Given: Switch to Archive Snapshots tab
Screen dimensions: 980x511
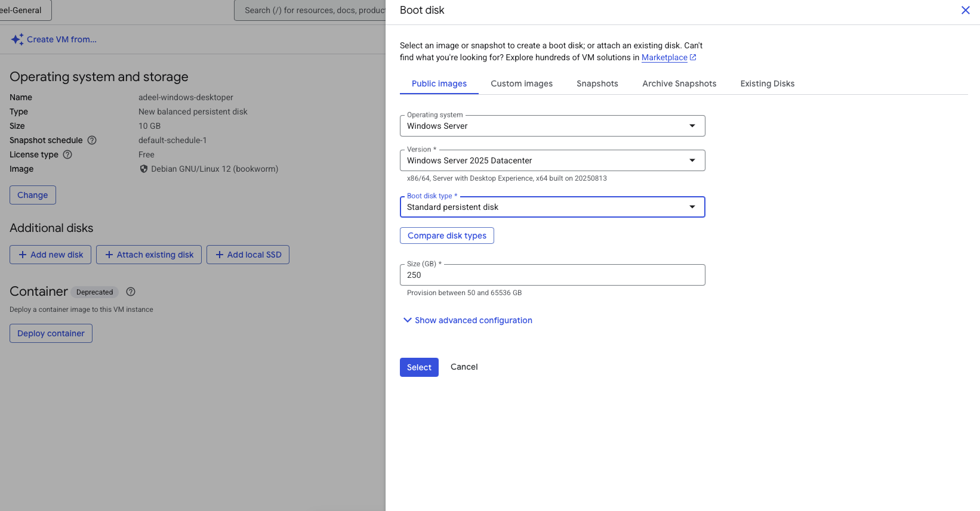Looking at the screenshot, I should [679, 83].
